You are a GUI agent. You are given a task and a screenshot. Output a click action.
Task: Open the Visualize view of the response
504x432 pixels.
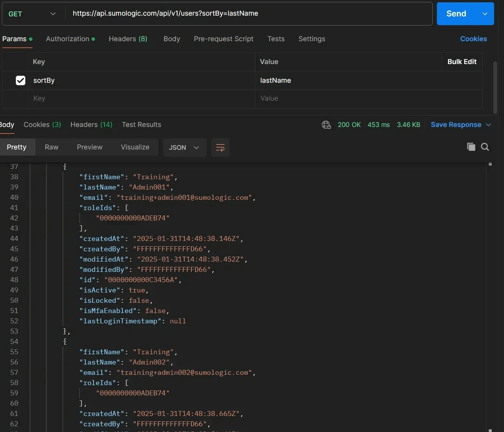pyautogui.click(x=135, y=147)
